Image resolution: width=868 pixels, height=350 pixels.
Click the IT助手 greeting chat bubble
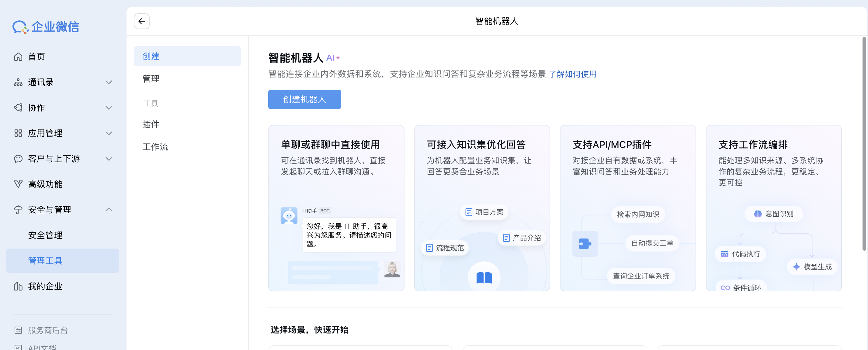[x=349, y=235]
